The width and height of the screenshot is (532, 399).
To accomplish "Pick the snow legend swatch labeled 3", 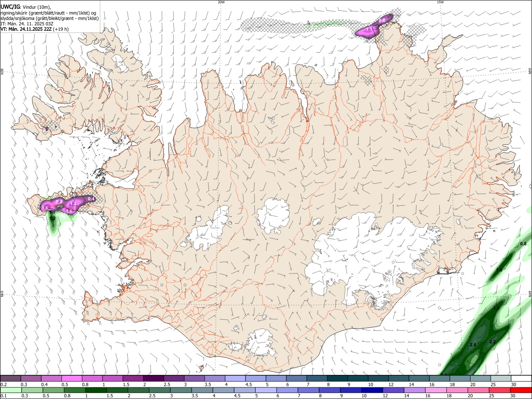I will [195, 378].
